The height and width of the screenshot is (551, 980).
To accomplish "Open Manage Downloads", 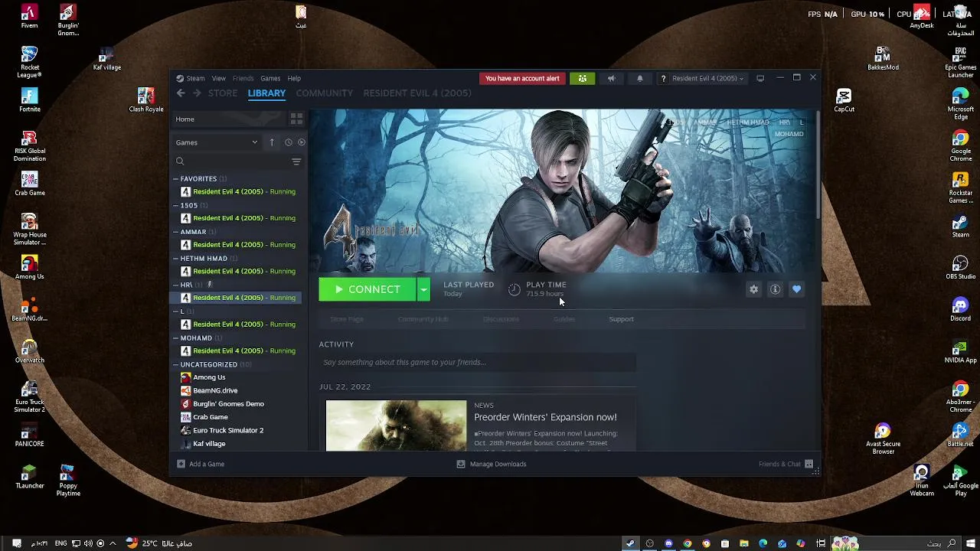I will coord(492,464).
